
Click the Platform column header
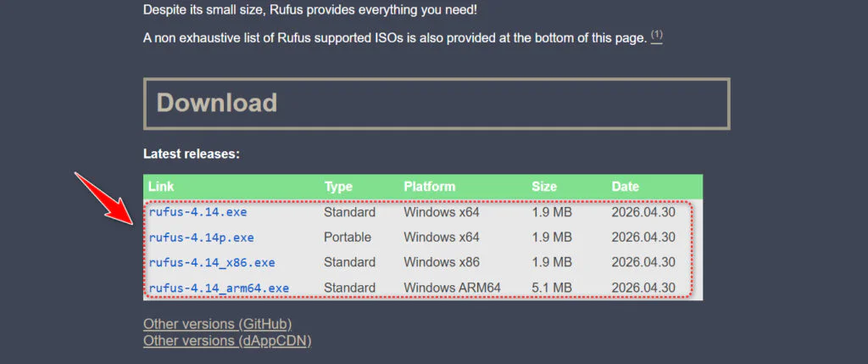point(430,187)
